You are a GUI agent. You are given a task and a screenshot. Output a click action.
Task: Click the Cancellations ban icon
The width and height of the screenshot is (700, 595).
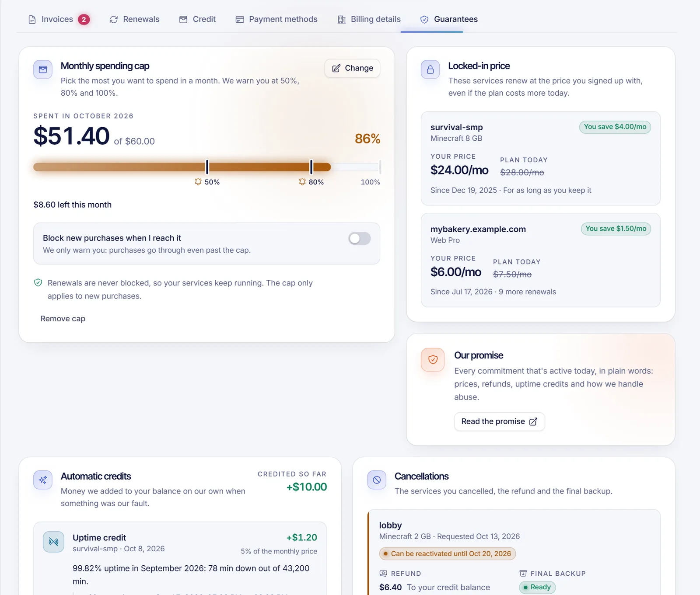[x=377, y=480]
